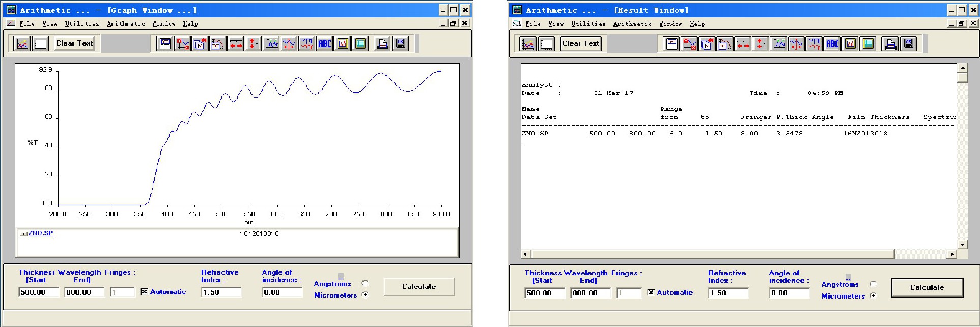Click the yellow clipboard icon in Graph Window toolbar

[360, 44]
